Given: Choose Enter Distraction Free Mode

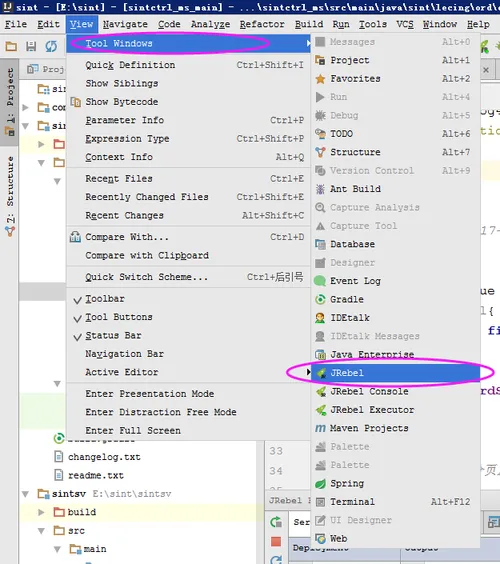Looking at the screenshot, I should pyautogui.click(x=188, y=412).
